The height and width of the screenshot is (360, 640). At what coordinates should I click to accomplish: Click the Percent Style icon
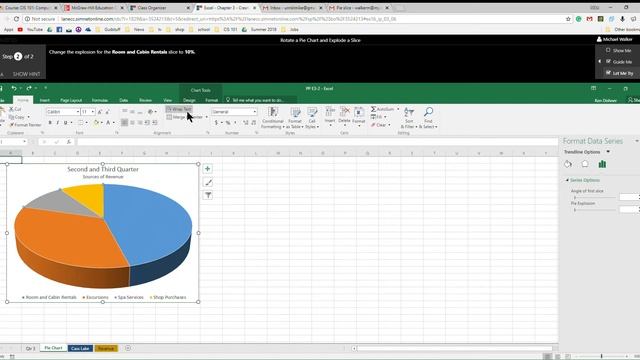(x=228, y=122)
